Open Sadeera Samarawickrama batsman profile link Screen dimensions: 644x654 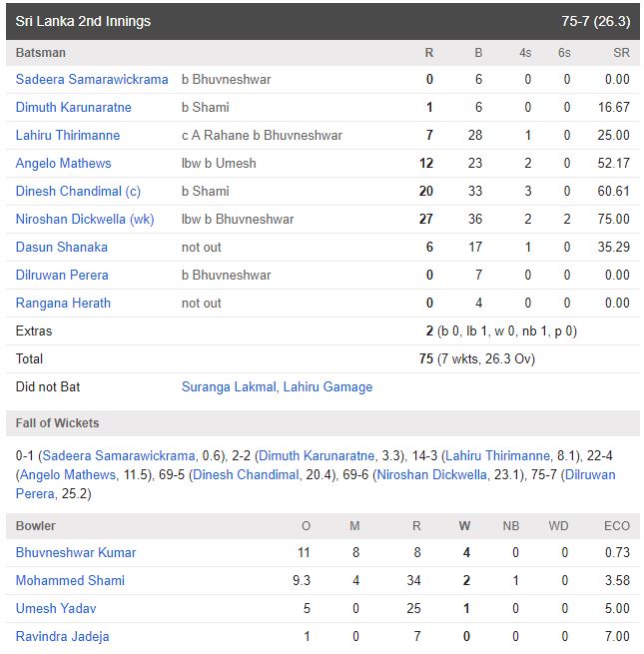point(91,79)
